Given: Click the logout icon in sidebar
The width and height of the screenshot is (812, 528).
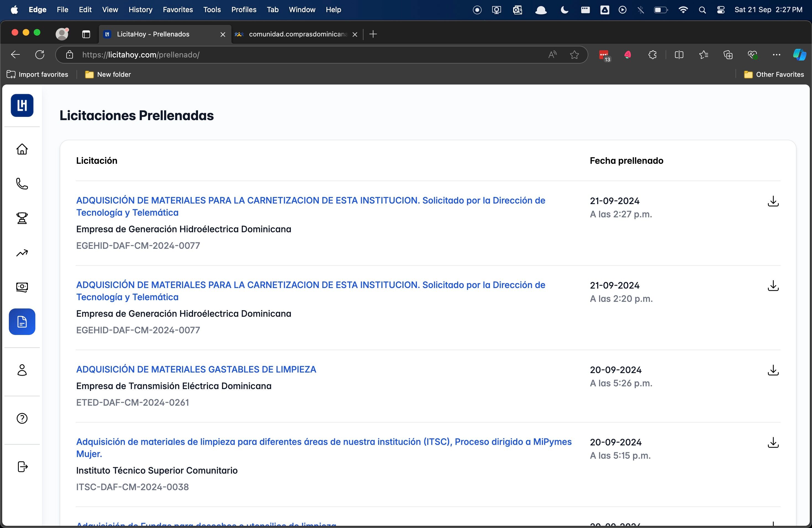Looking at the screenshot, I should click(22, 467).
